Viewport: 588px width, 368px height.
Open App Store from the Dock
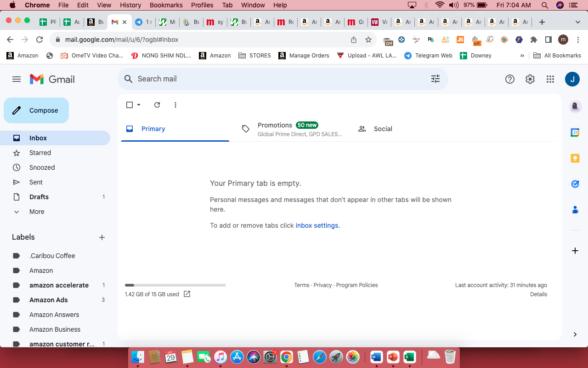pyautogui.click(x=237, y=357)
